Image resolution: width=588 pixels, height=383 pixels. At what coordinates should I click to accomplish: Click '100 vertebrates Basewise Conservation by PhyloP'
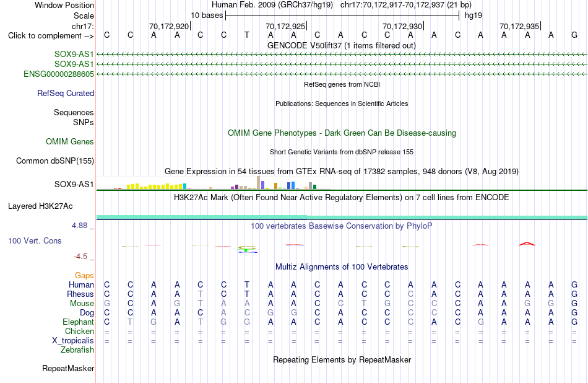[342, 226]
